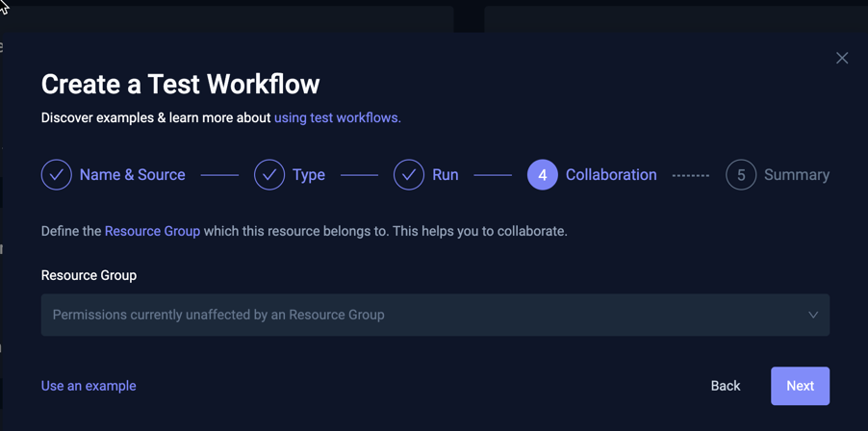
Task: Click the checkmark circle beside Run
Action: [x=409, y=175]
